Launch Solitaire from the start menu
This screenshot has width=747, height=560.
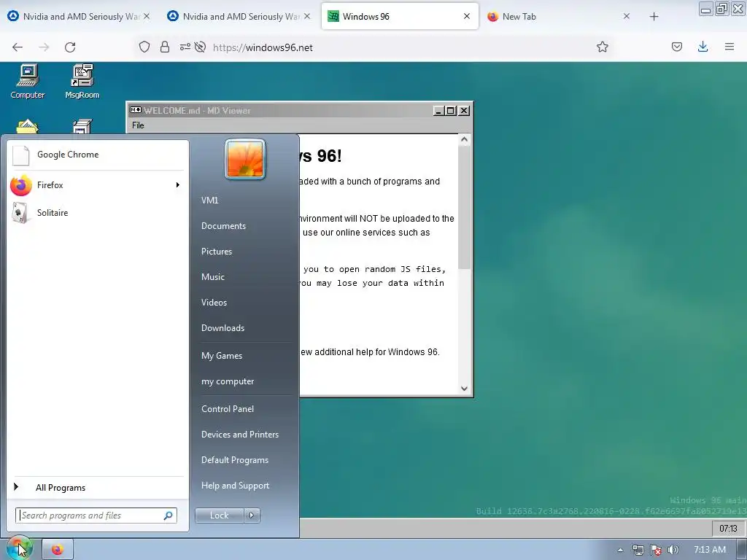pyautogui.click(x=97, y=212)
